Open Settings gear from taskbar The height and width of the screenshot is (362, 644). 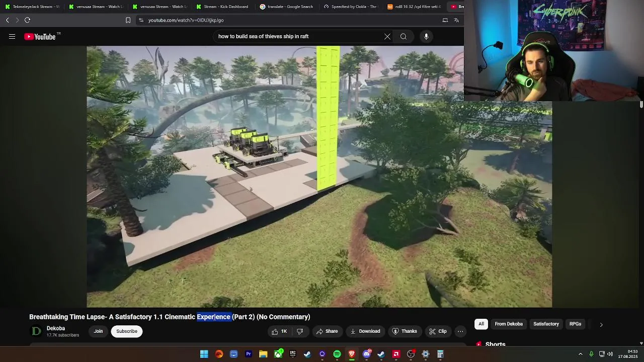click(x=426, y=354)
